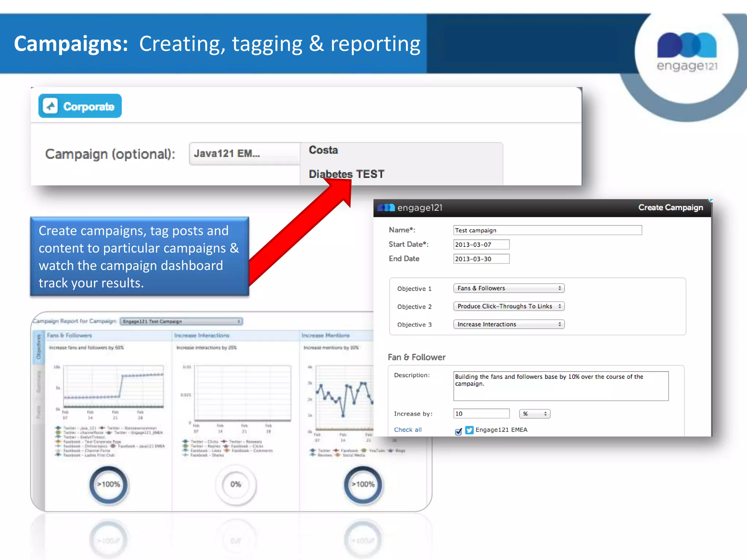
Task: Click the Twitter icon next to Engage121 EMEA
Action: 469,430
